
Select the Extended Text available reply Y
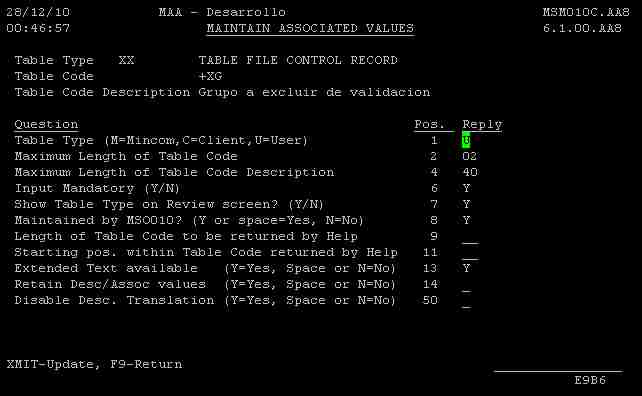coord(466,268)
